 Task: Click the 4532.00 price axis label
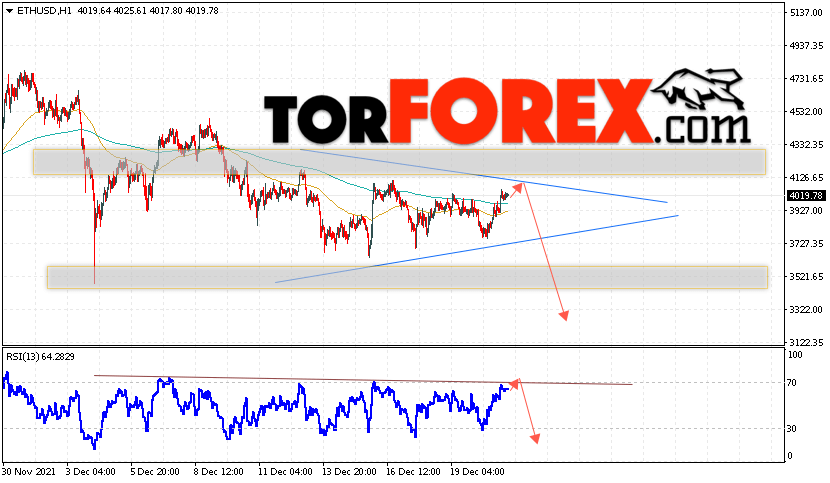coord(806,112)
